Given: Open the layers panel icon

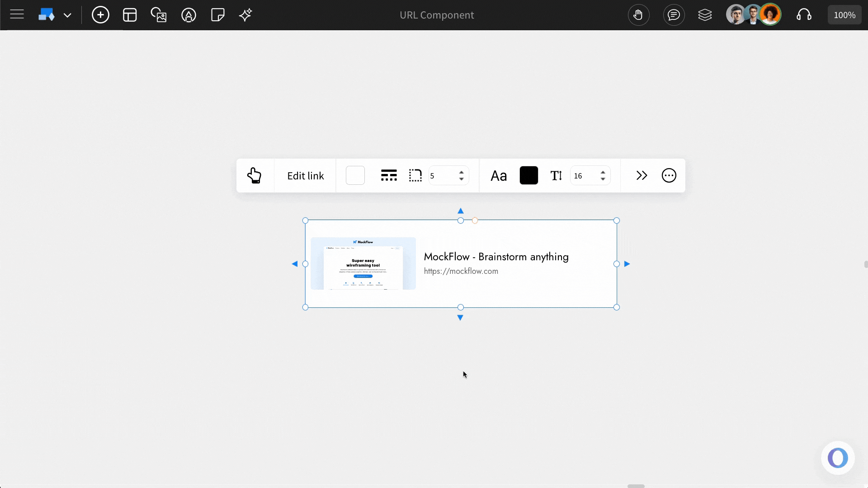Looking at the screenshot, I should tap(705, 15).
